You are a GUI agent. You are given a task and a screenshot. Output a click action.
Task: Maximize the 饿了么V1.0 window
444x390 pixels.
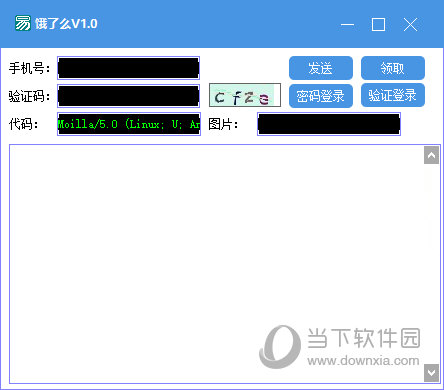tap(379, 24)
